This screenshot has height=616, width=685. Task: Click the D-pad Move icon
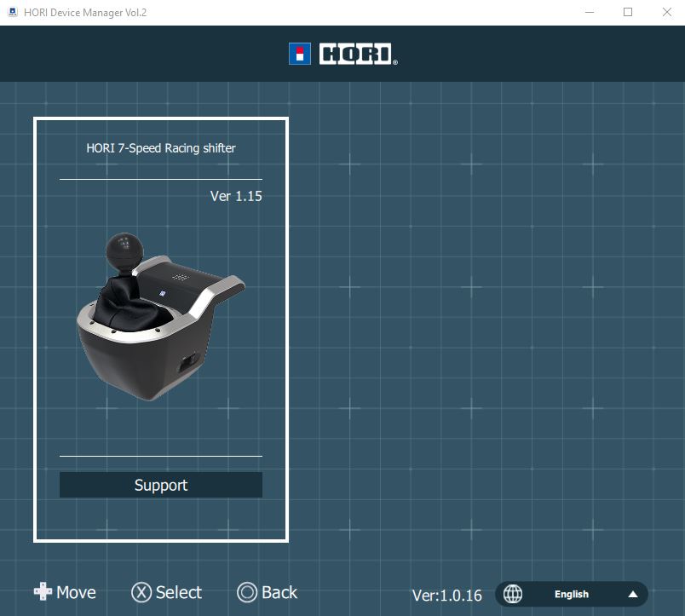pyautogui.click(x=43, y=592)
